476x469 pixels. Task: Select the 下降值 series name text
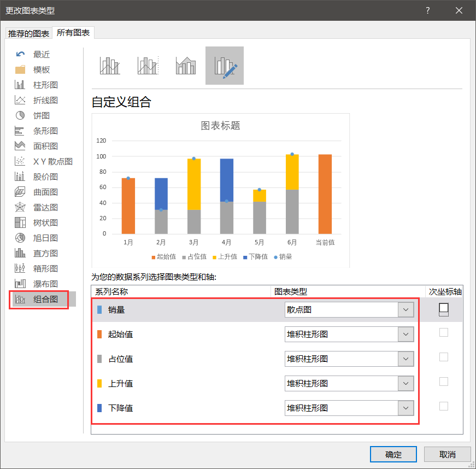coord(121,408)
